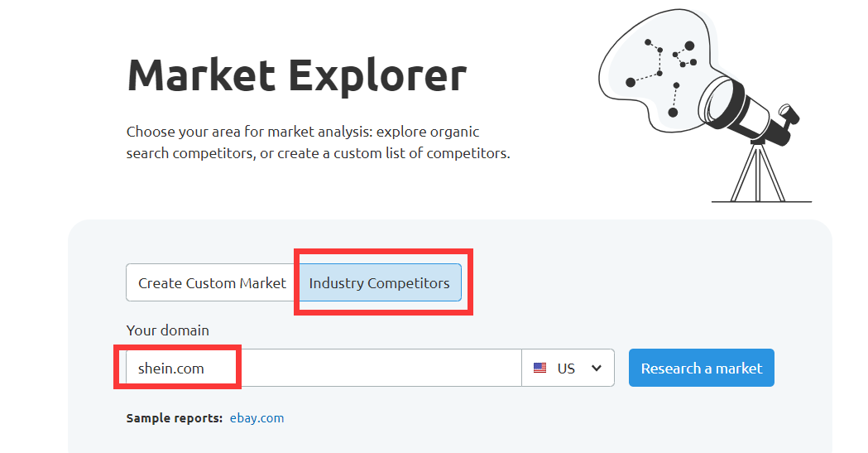Click the telescope tripod legs

[755, 172]
